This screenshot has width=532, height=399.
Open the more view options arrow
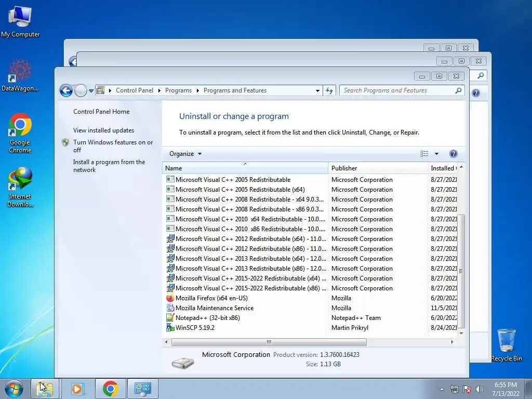pos(436,154)
